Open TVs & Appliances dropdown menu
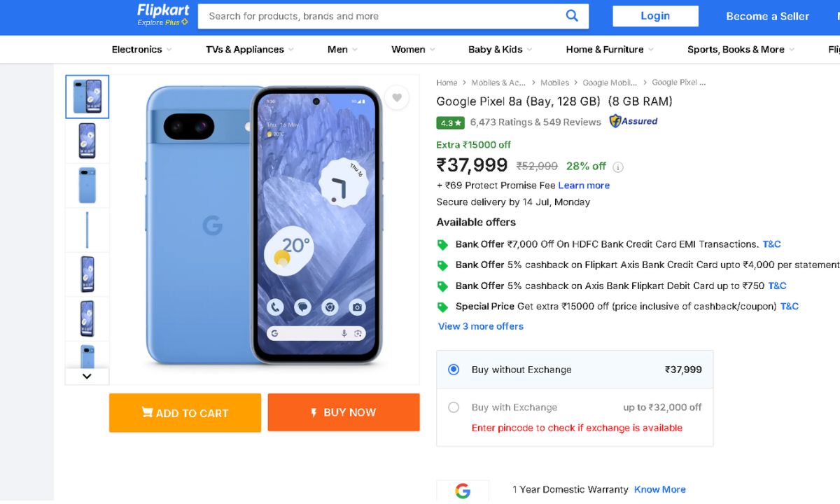 point(249,50)
